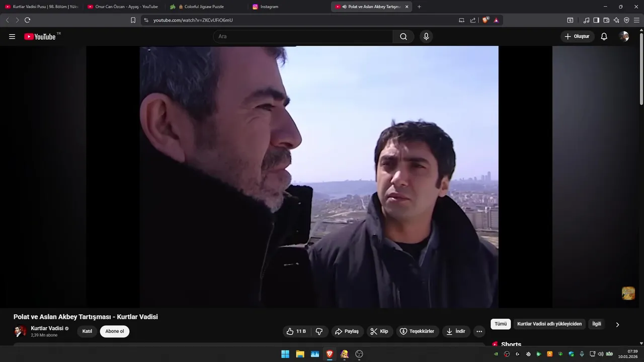Show next category chips with arrow
Screen dimensions: 644x362
click(617, 324)
